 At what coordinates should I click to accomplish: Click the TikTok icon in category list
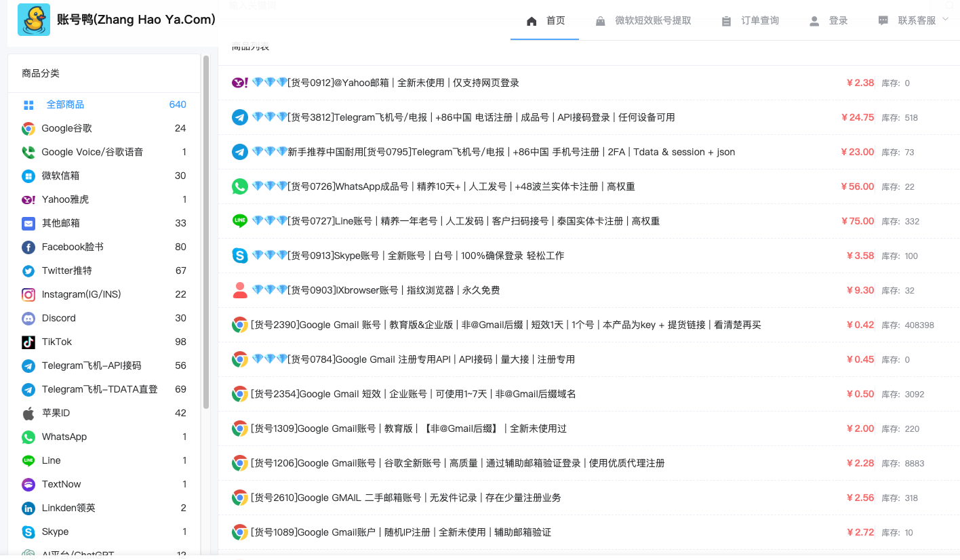28,342
